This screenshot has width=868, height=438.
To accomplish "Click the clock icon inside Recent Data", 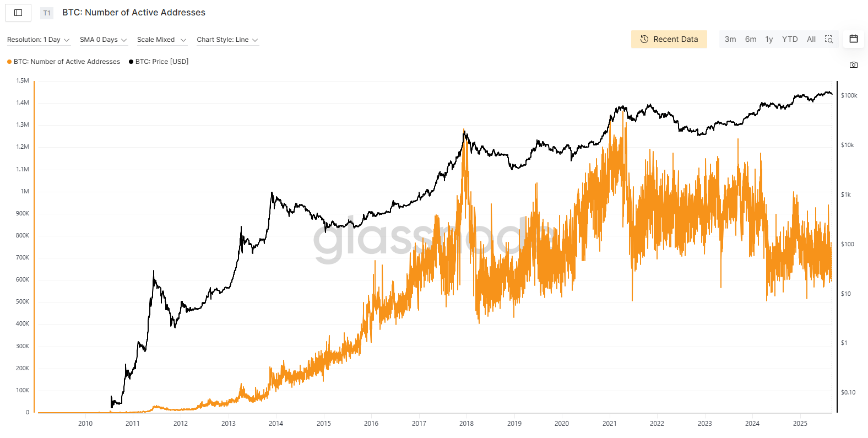I will point(643,39).
